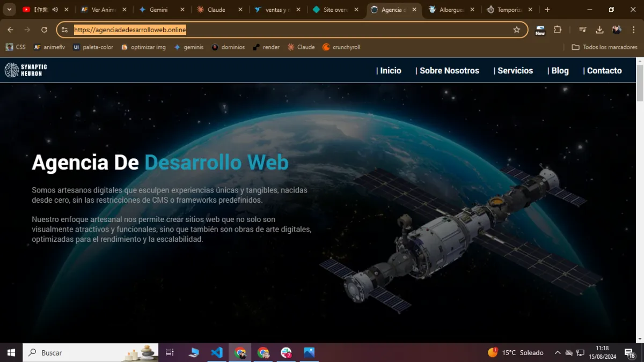Viewport: 644px width, 362px height.
Task: Open the Downloads icon
Action: click(x=600, y=30)
